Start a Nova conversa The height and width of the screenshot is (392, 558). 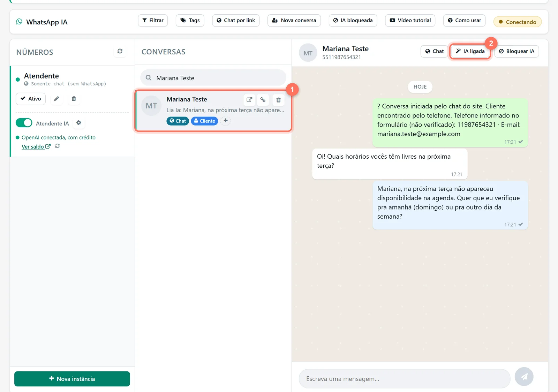pos(294,21)
